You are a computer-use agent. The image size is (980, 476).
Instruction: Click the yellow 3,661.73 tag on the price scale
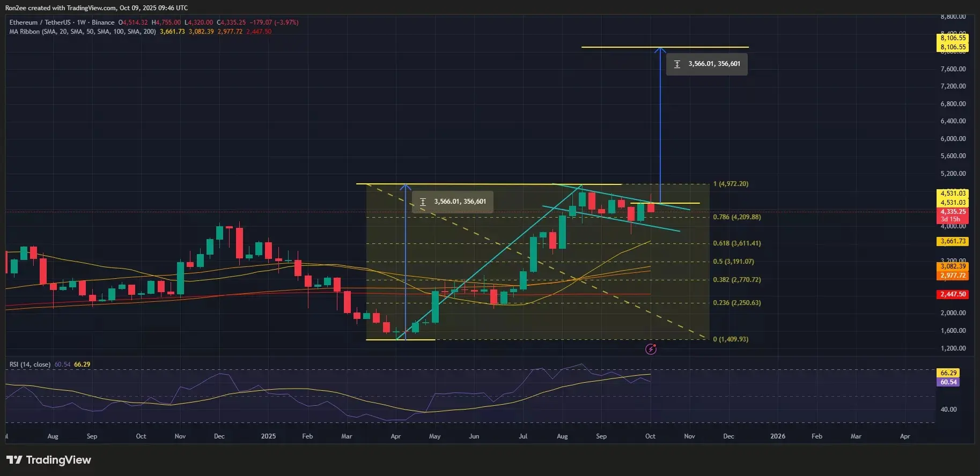[x=953, y=242]
